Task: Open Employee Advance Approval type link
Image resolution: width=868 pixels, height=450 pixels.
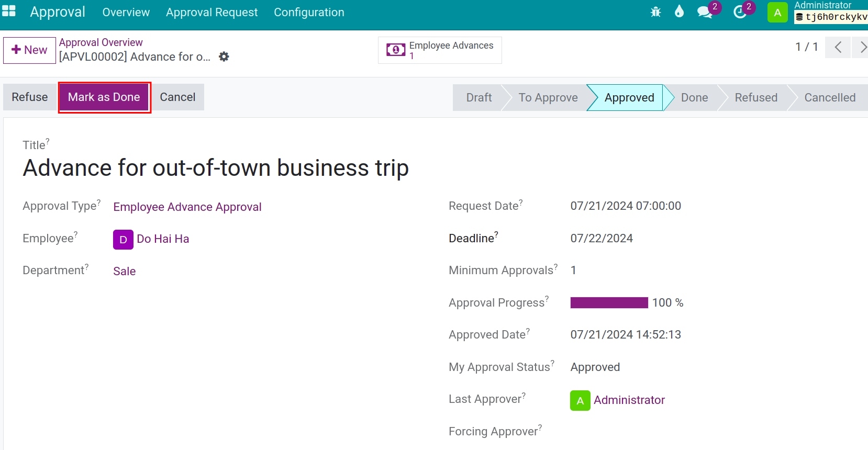Action: (x=187, y=207)
